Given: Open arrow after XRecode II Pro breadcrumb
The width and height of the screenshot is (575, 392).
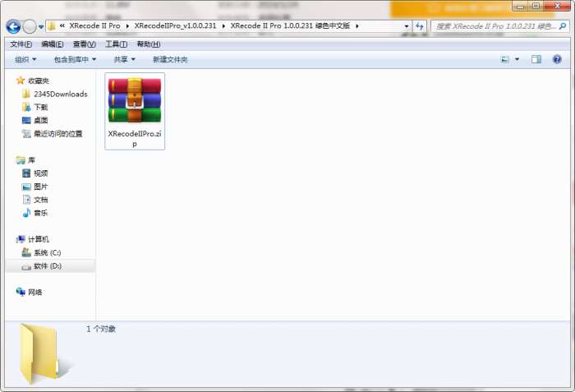Looking at the screenshot, I should pos(127,26).
